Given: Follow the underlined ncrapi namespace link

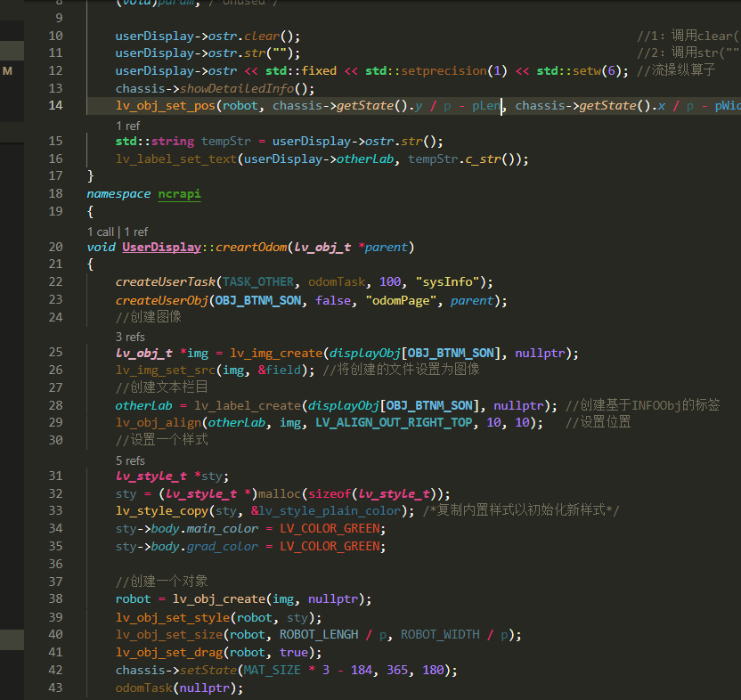Looking at the screenshot, I should [179, 193].
